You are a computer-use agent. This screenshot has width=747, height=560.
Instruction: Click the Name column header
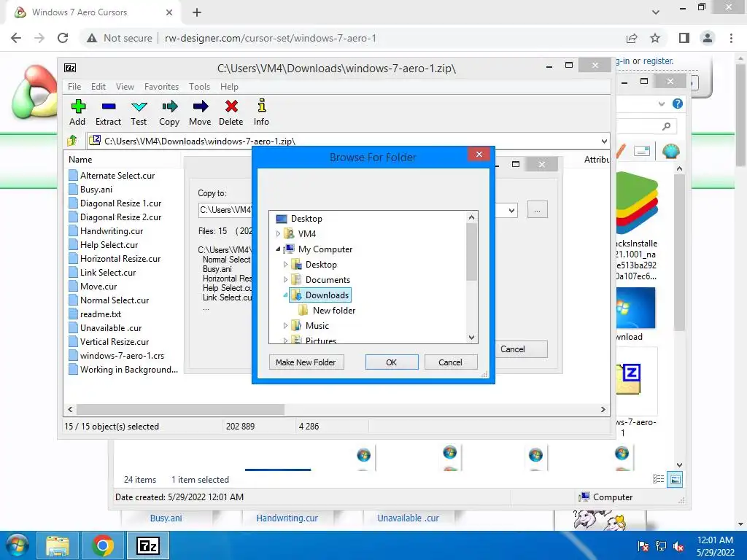80,160
